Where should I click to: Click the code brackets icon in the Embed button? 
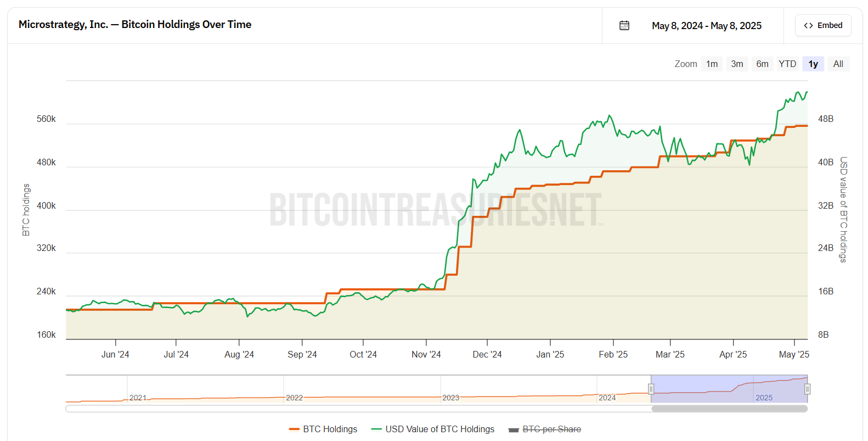(808, 25)
